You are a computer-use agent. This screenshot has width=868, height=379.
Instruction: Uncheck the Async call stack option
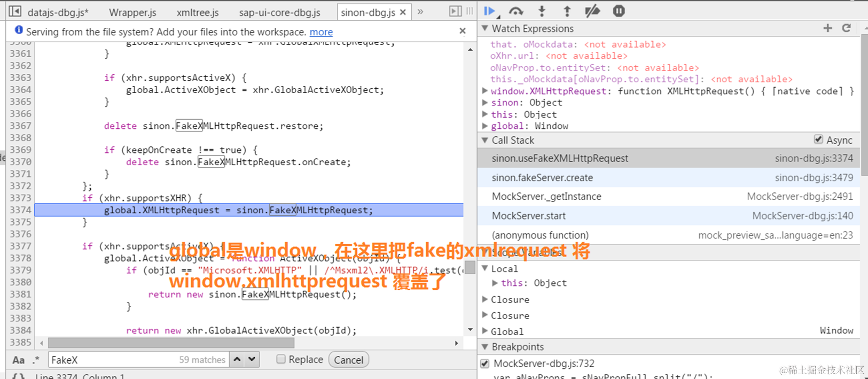tap(818, 140)
